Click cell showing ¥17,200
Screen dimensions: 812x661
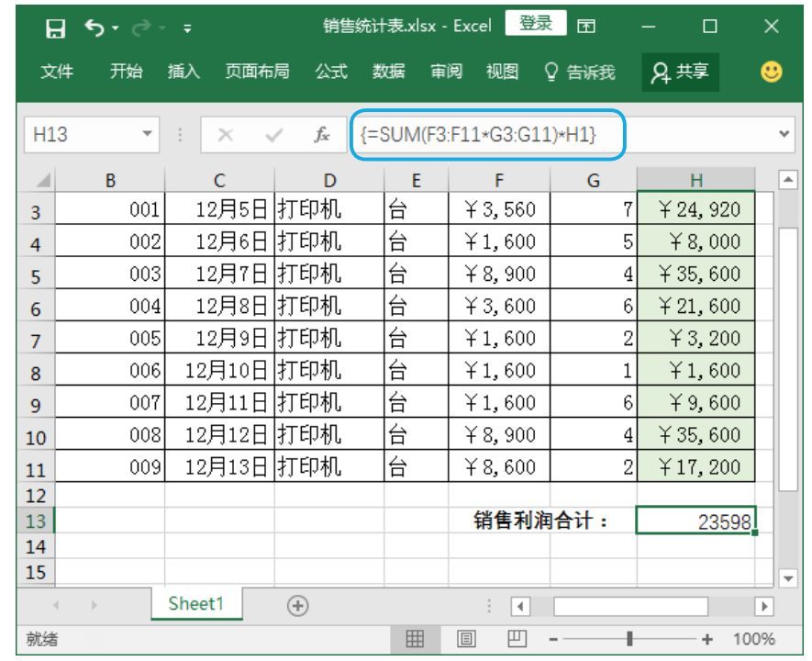[696, 466]
